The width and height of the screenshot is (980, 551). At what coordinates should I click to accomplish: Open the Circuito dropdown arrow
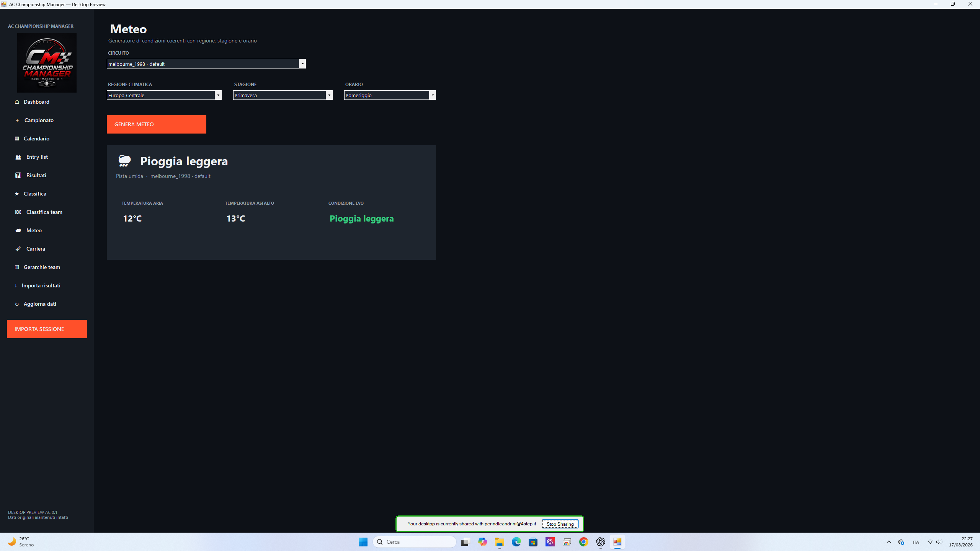(302, 64)
